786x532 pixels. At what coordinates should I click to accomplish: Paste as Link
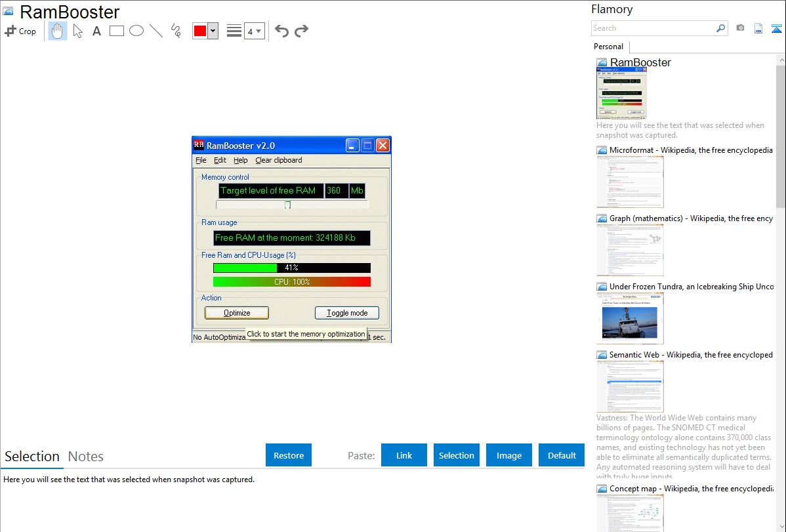[x=404, y=455]
